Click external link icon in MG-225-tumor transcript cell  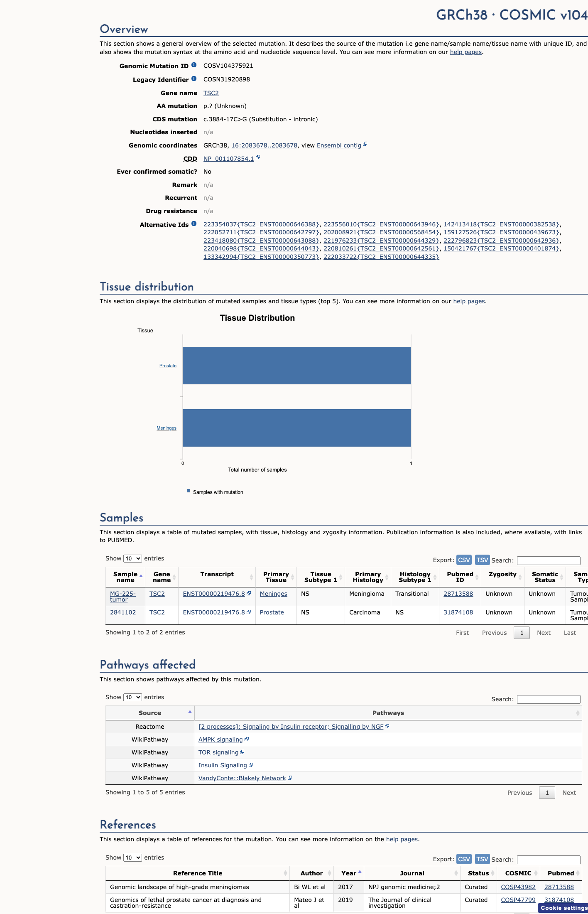[249, 594]
